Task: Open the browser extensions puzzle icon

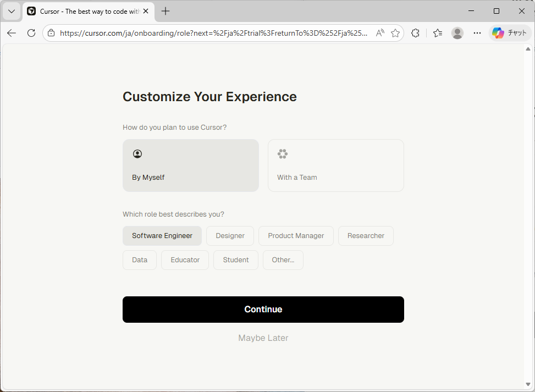Action: [416, 33]
